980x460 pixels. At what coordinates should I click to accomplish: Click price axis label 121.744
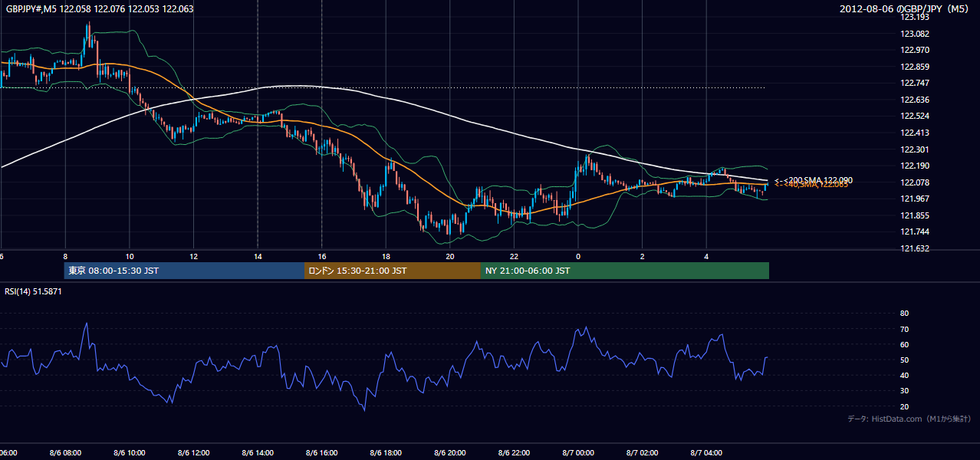[x=914, y=232]
